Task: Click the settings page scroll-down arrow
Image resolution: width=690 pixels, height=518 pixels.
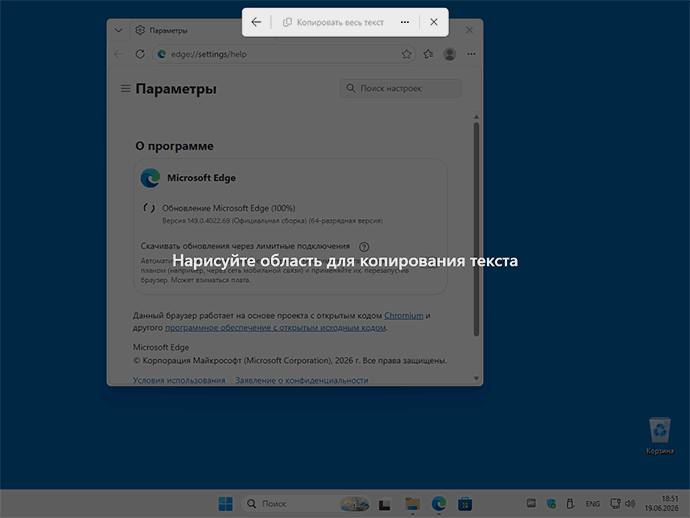Action: click(x=476, y=378)
